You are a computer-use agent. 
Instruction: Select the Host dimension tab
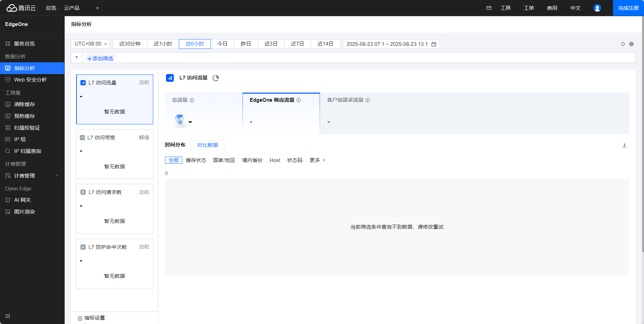point(275,160)
